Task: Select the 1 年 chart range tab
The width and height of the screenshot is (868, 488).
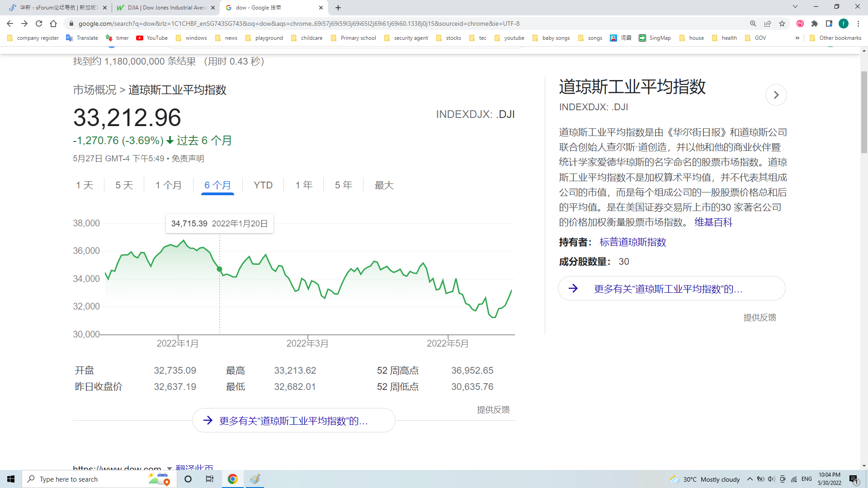Action: click(304, 185)
